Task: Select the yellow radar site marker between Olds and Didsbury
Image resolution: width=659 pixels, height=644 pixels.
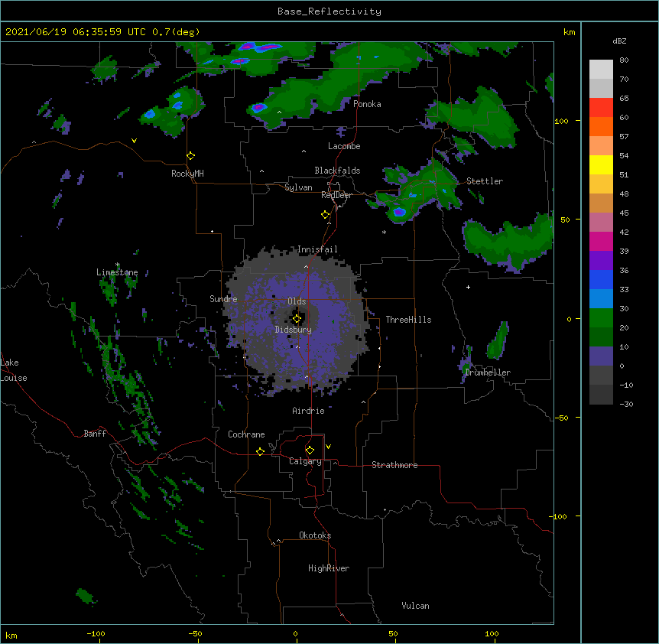Action: point(297,319)
